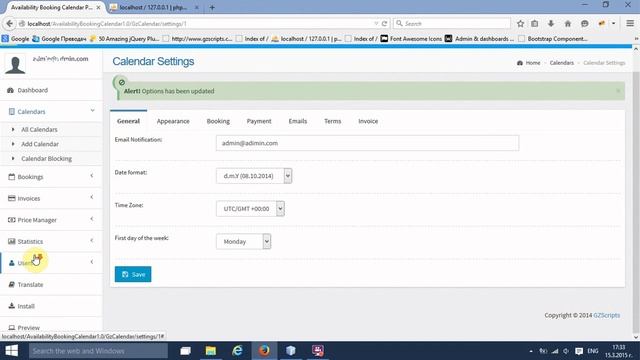
Task: Switch to the Invoice tab
Action: (x=368, y=121)
